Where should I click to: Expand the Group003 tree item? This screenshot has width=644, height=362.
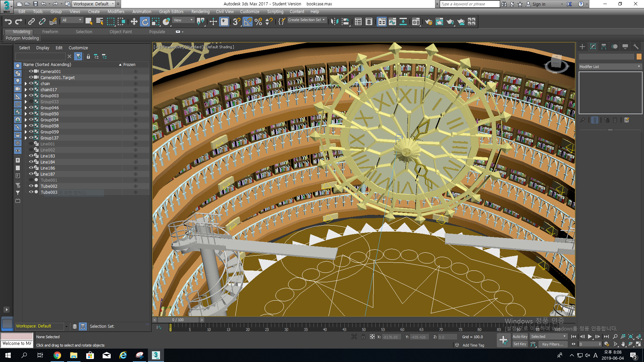26,96
